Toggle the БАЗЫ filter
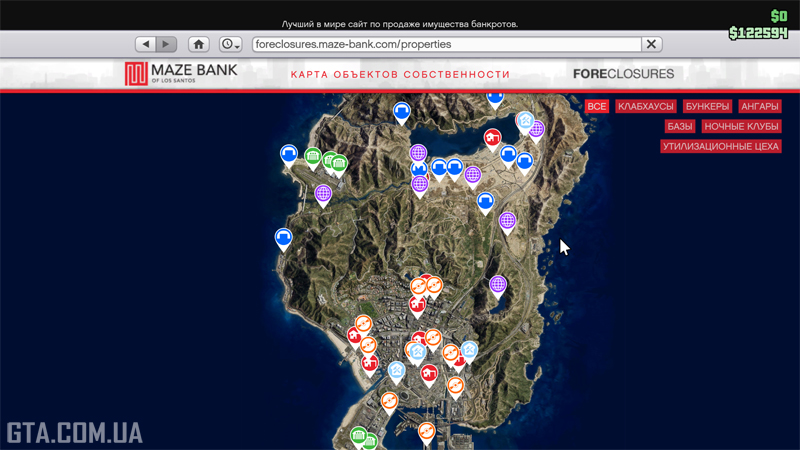The width and height of the screenshot is (800, 450). (680, 126)
